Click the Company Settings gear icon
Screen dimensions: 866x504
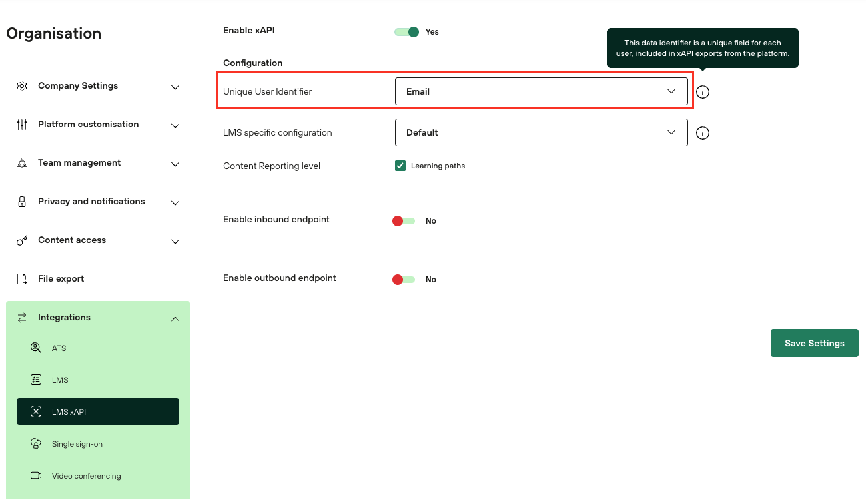(x=22, y=86)
